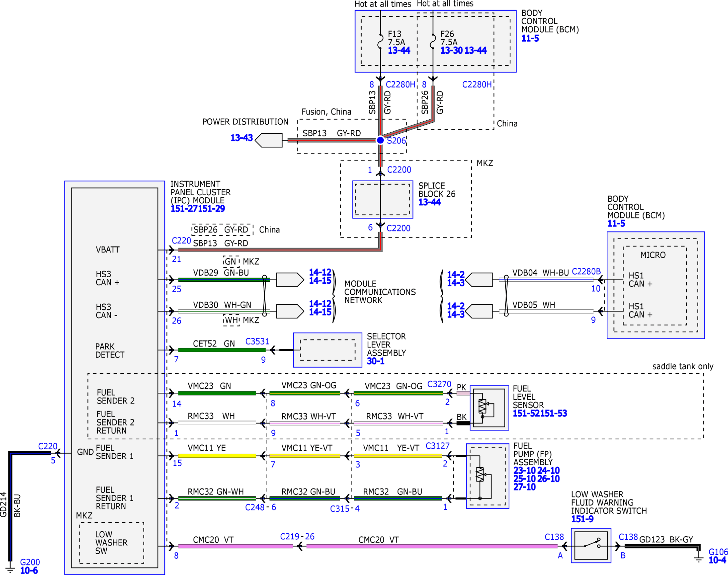Click connector label C219
The width and height of the screenshot is (728, 575).
pyautogui.click(x=290, y=536)
